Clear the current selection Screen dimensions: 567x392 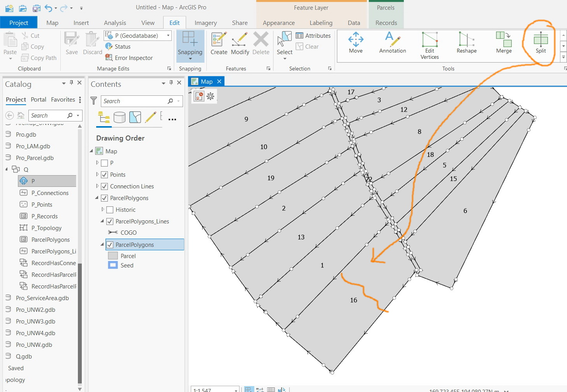[307, 46]
